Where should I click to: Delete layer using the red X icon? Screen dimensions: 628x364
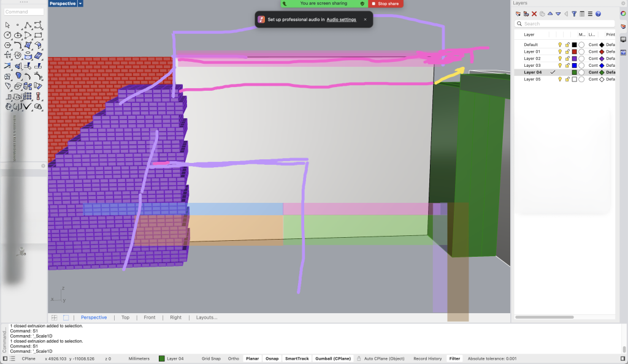(x=534, y=13)
